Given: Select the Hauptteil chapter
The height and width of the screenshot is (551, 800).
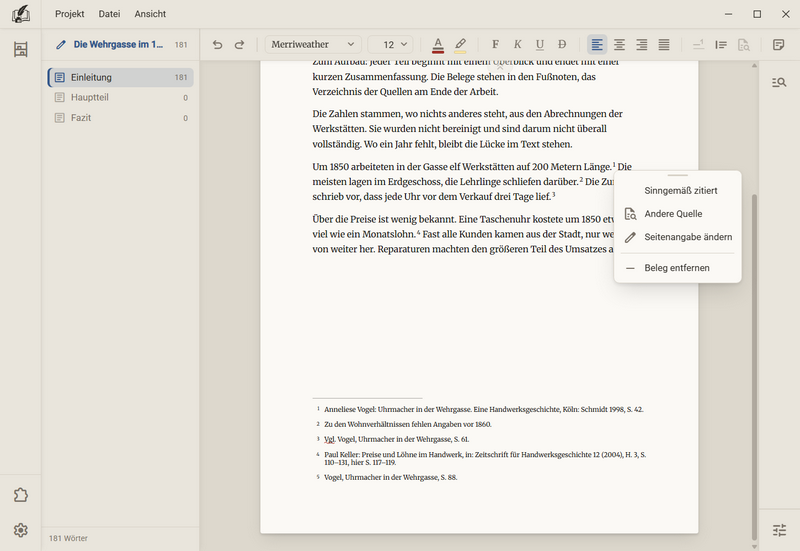Looking at the screenshot, I should coord(121,97).
